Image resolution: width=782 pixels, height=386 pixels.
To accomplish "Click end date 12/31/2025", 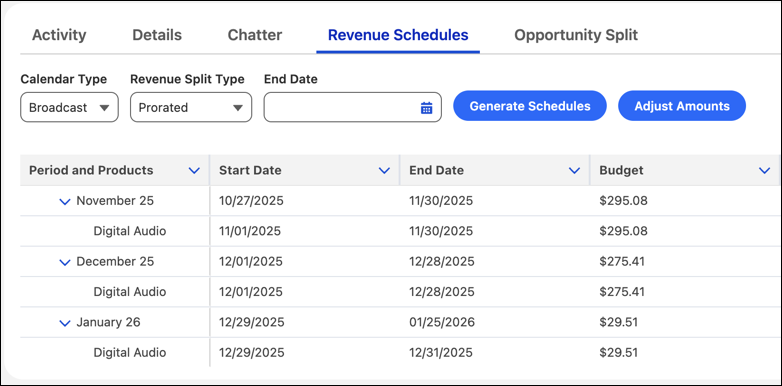I will [441, 353].
